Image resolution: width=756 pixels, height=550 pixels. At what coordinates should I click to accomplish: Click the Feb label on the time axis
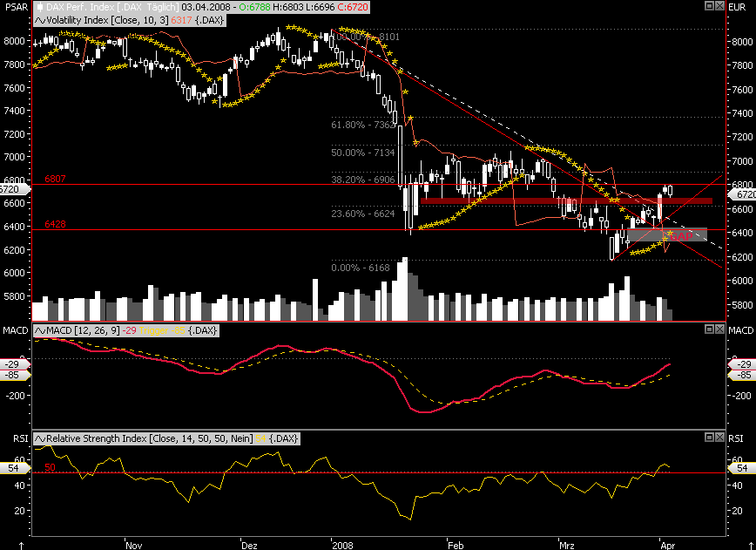click(456, 545)
